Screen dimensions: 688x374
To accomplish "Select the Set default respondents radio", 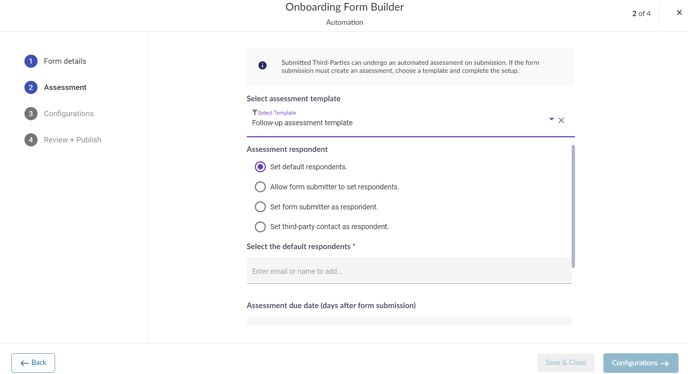I will pos(260,167).
